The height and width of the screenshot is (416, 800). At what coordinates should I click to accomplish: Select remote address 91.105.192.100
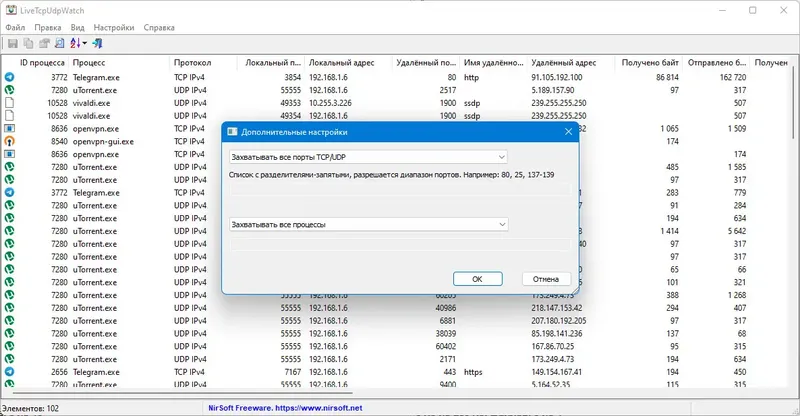pyautogui.click(x=557, y=77)
